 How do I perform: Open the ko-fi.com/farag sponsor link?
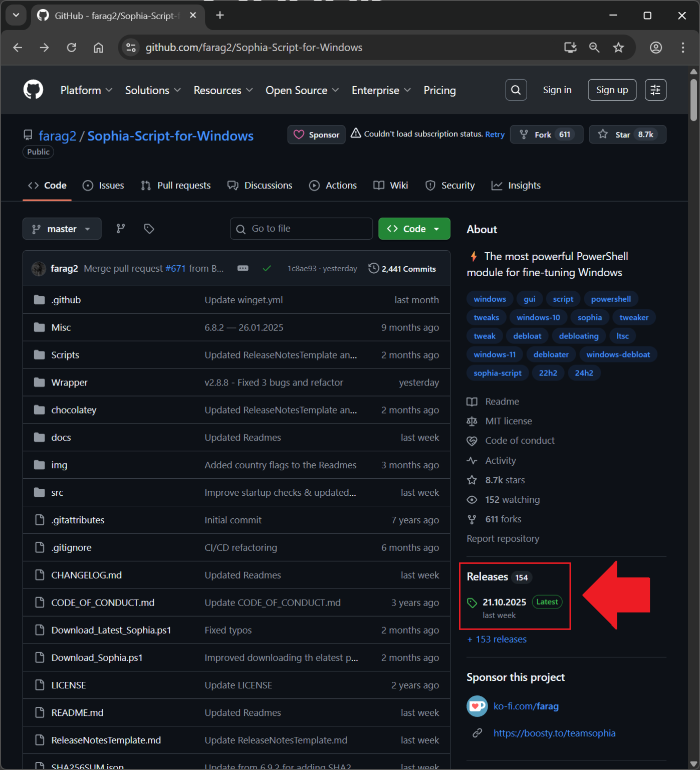coord(526,706)
